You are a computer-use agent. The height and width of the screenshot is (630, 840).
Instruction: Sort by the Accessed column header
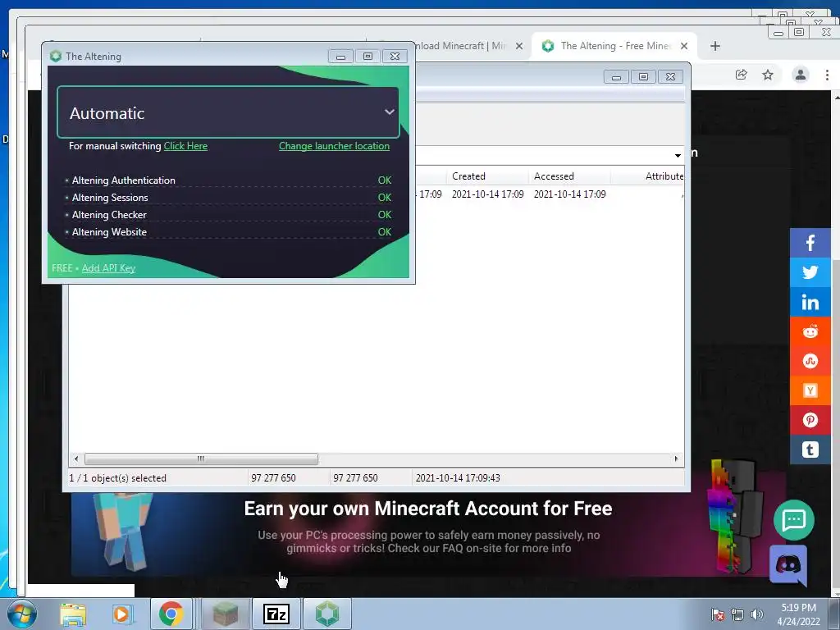(x=569, y=176)
